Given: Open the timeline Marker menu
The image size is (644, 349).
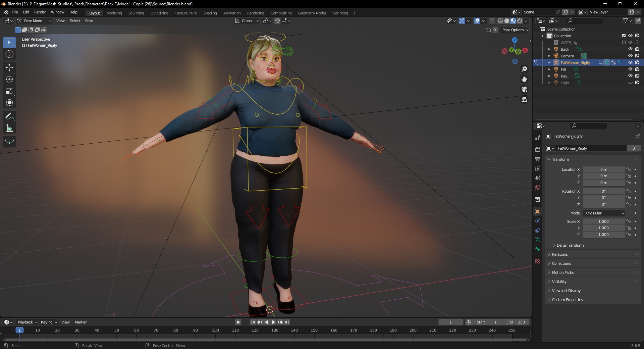Looking at the screenshot, I should coord(80,322).
